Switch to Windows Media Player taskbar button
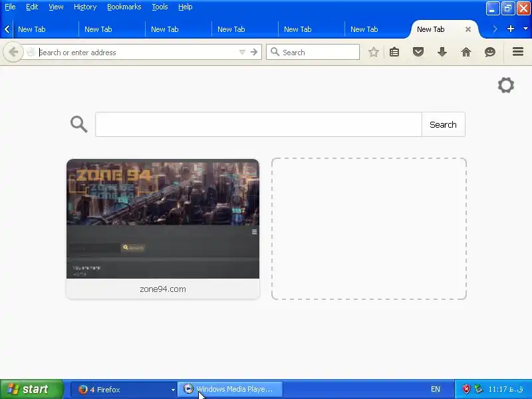 [230, 390]
